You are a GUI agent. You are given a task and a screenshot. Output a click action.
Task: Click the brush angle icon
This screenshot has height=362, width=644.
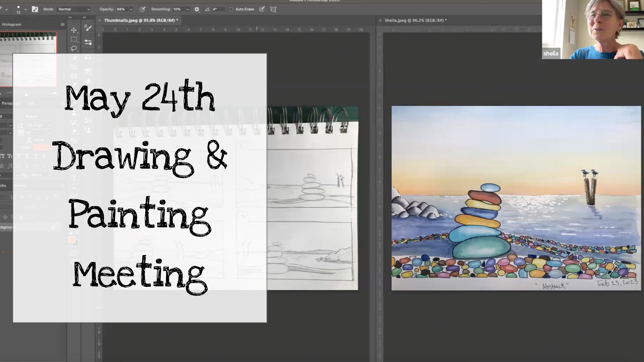(207, 9)
